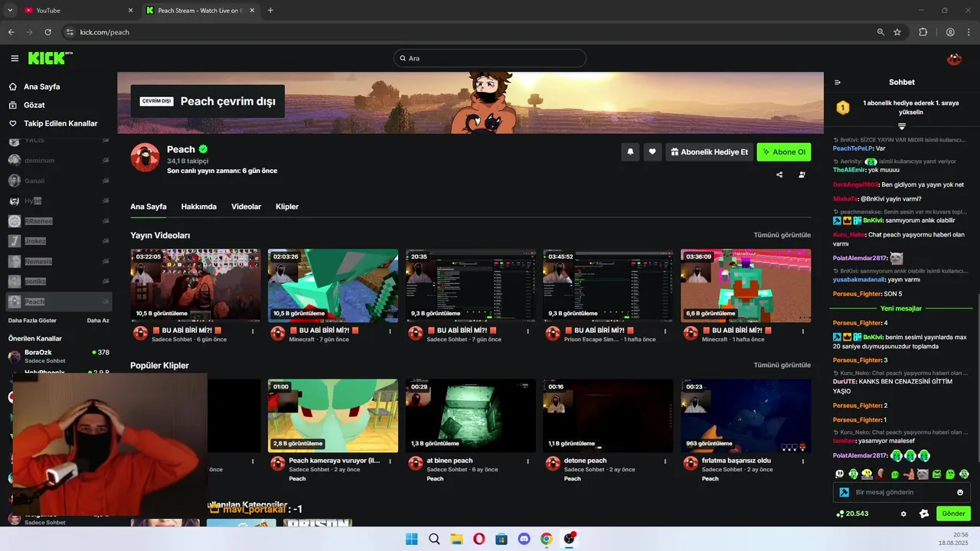This screenshot has width=980, height=551.
Task: Open options for 'detone peach' clip
Action: click(x=665, y=461)
